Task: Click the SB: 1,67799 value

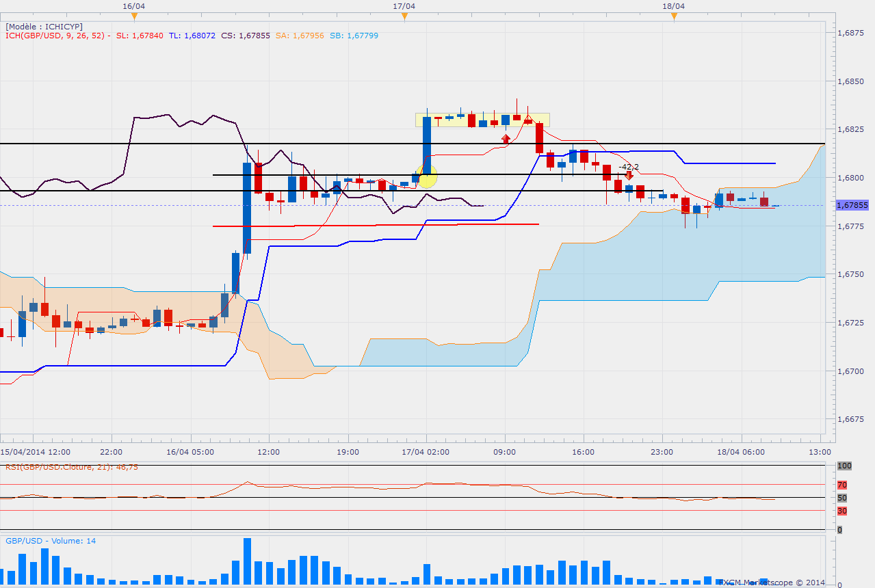Action: (354, 36)
